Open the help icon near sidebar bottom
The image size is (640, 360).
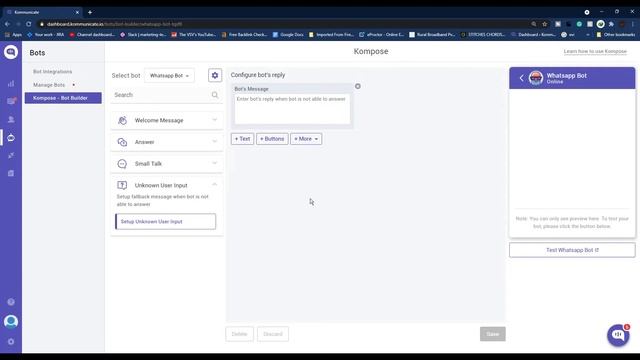11,302
